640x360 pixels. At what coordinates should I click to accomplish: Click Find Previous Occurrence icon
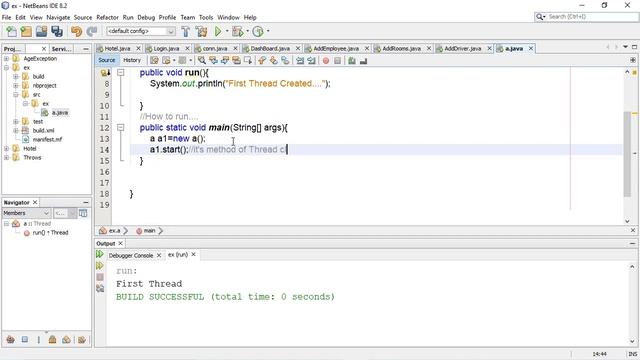pos(213,60)
